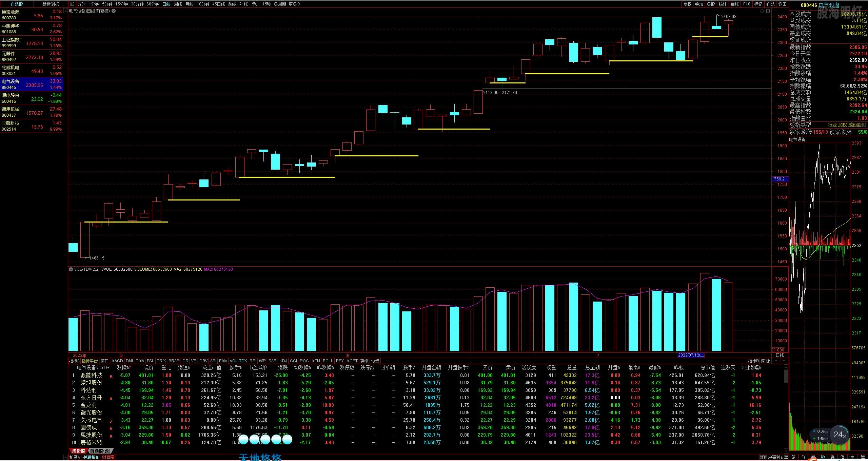Open the 关联报价 tab
This screenshot has width=868, height=461.
92,458
